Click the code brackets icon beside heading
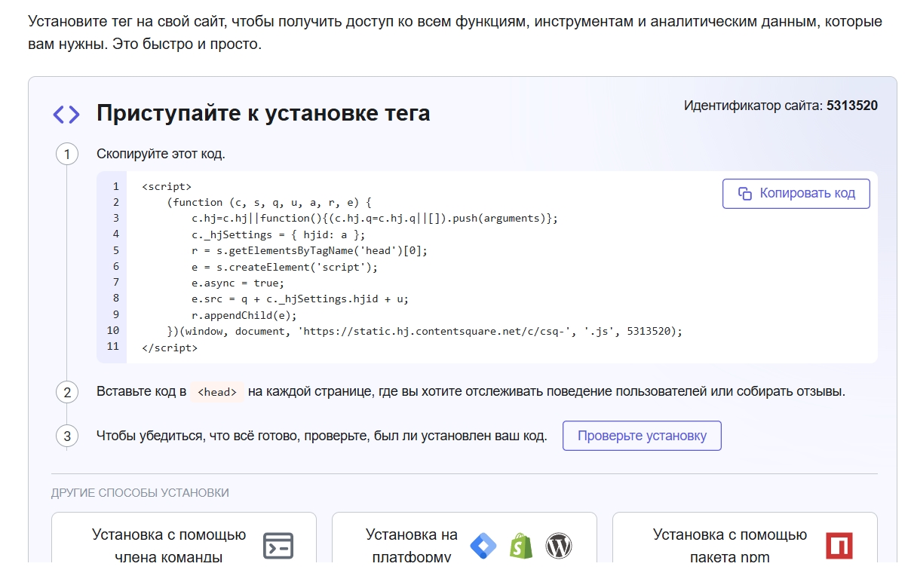911x588 pixels. pos(66,115)
